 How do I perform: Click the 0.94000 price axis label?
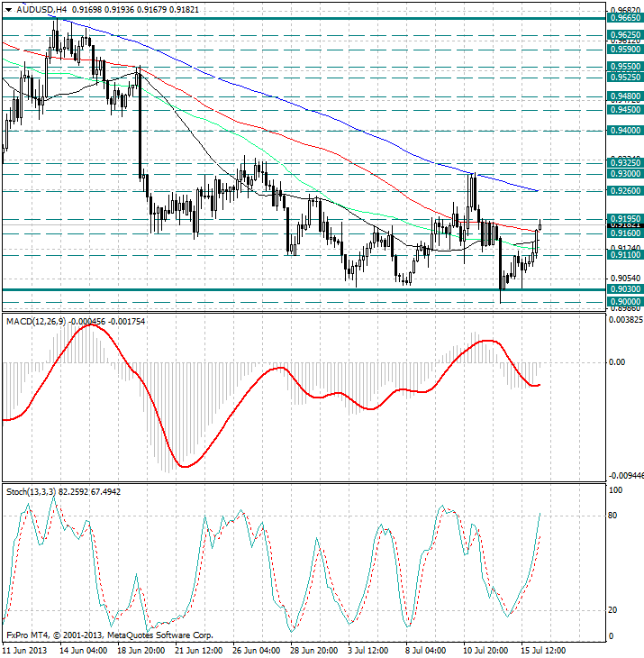(624, 131)
